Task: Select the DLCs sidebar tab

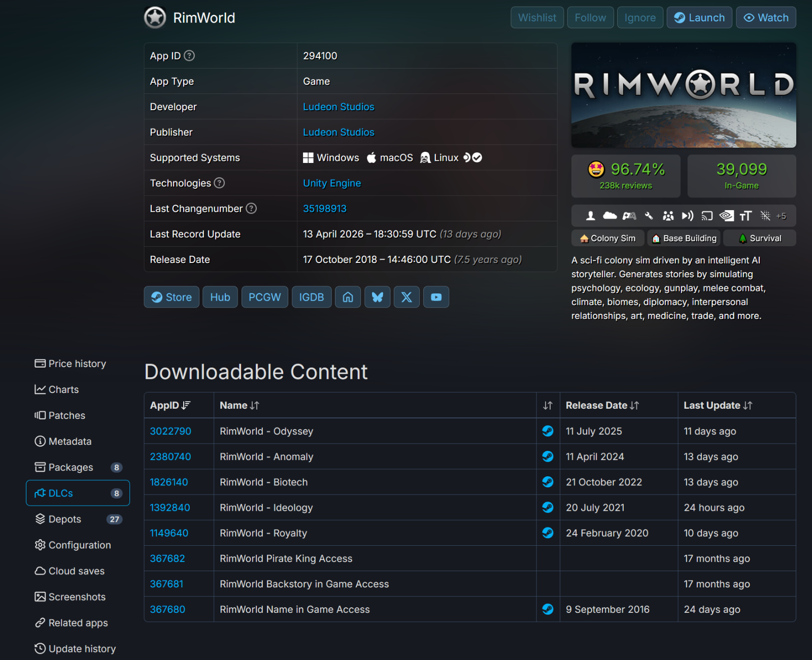Action: pyautogui.click(x=78, y=493)
